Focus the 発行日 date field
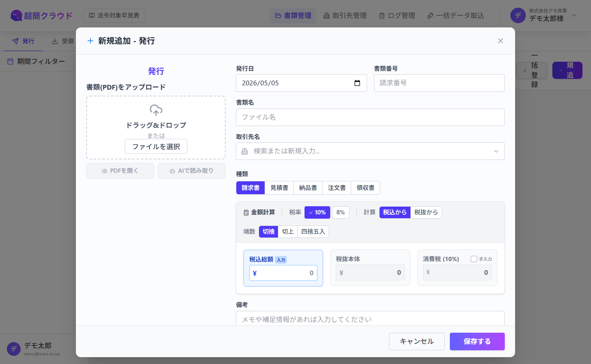 (302, 83)
